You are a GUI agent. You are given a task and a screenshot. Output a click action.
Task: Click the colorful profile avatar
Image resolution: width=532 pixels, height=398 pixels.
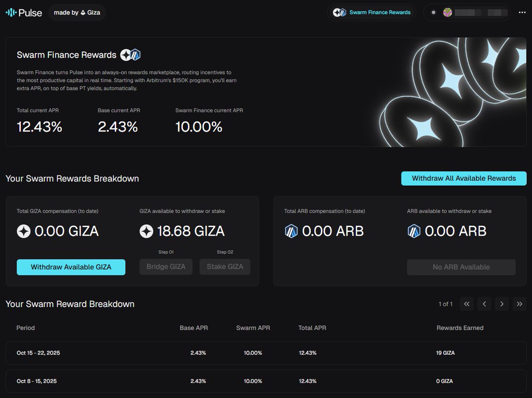pyautogui.click(x=448, y=12)
